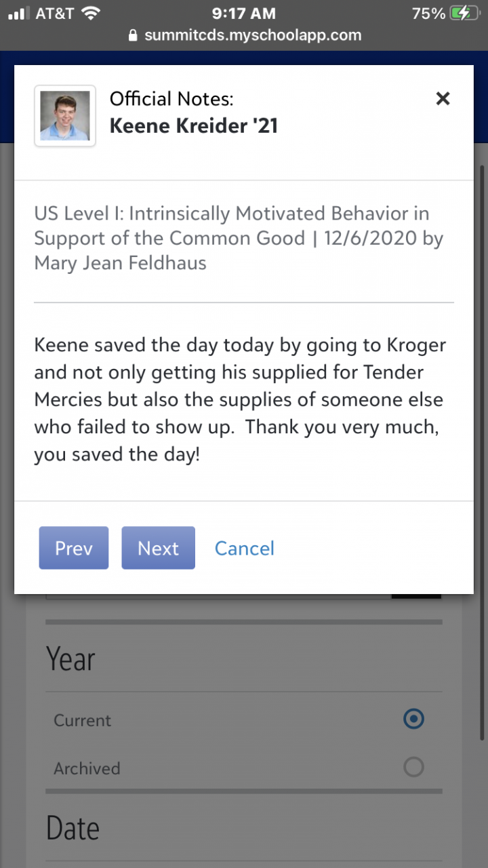Click the student name Keene Kreider '21
Image resolution: width=488 pixels, height=868 pixels.
point(194,125)
